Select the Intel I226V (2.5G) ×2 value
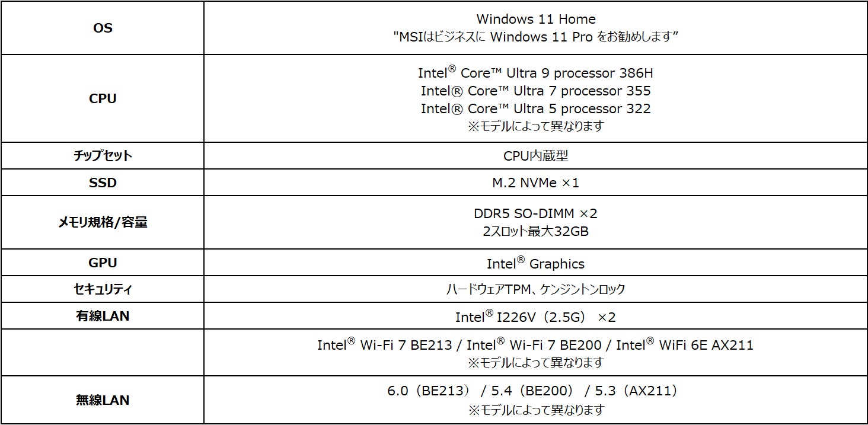The image size is (868, 425). 535,317
